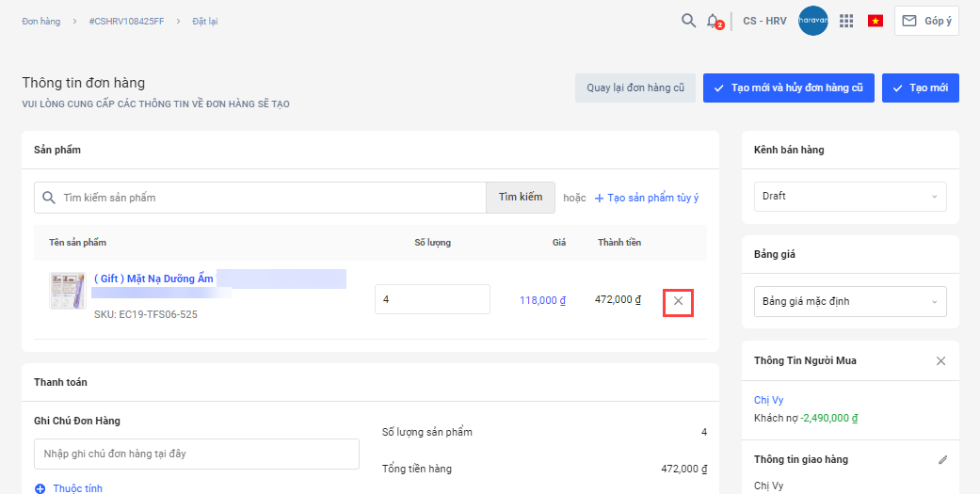This screenshot has height=494, width=980.
Task: Expand the Draft sales channel dropdown
Action: click(850, 197)
